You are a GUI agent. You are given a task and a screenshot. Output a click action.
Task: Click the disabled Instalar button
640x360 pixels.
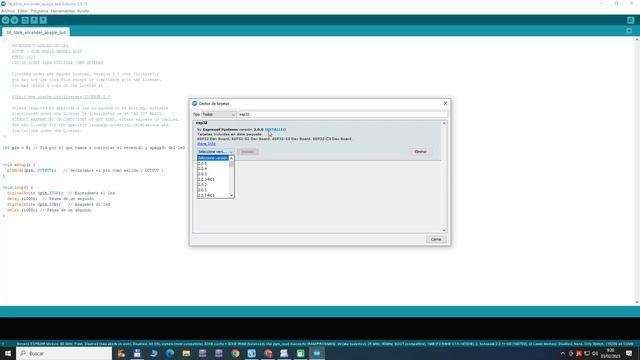(x=247, y=151)
